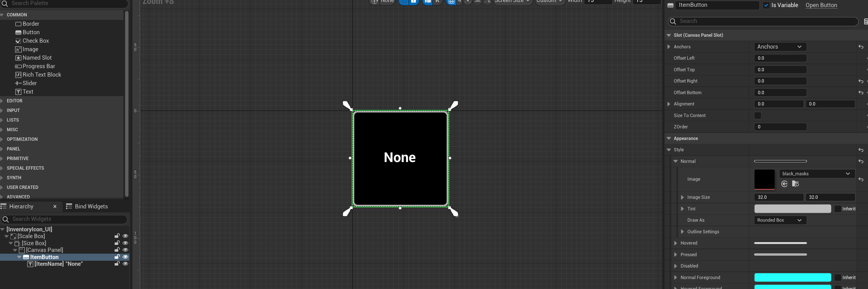The width and height of the screenshot is (868, 289).
Task: Open the Tint color picker swatch
Action: 792,209
